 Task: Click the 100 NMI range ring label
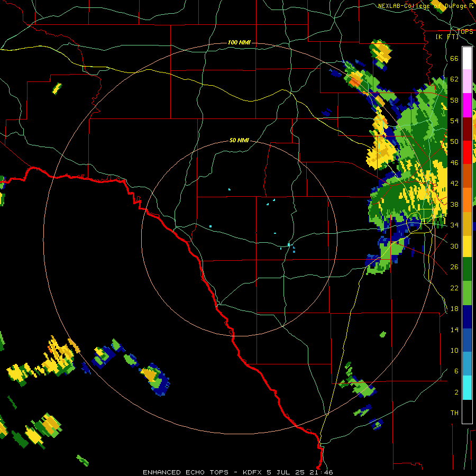pyautogui.click(x=239, y=42)
